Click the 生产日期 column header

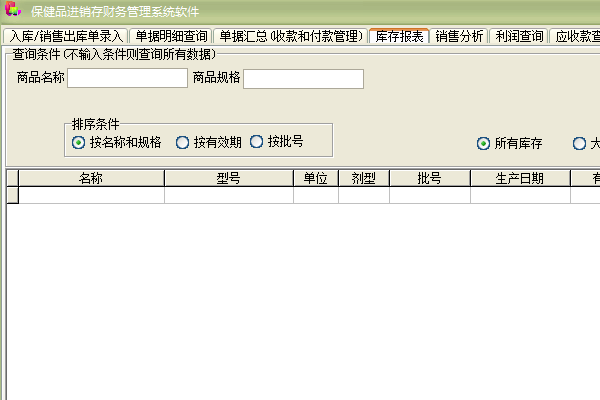[x=520, y=178]
